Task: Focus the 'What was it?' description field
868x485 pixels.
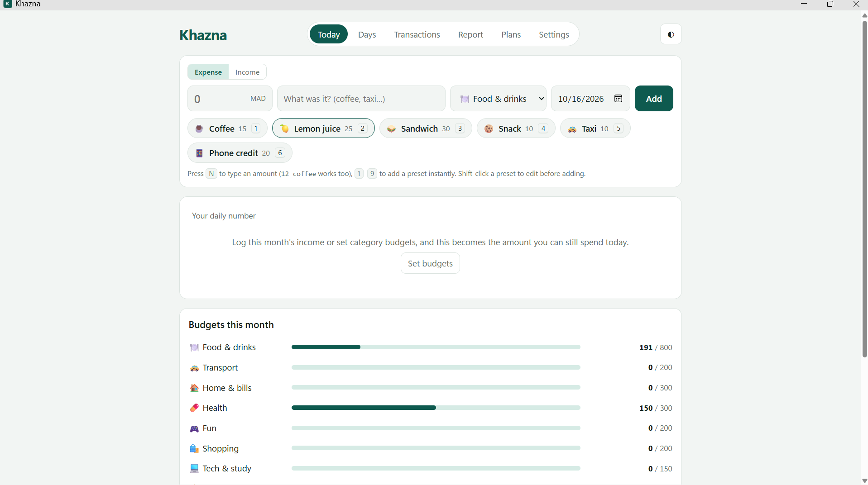Action: point(361,99)
